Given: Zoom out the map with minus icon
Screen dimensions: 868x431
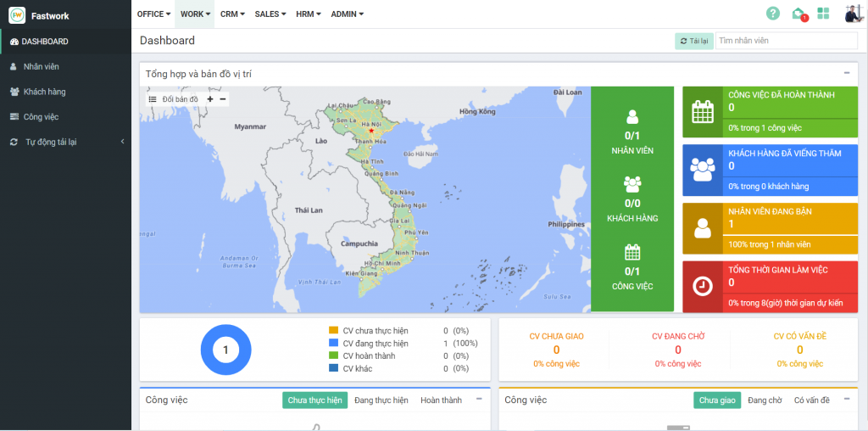Looking at the screenshot, I should point(223,99).
